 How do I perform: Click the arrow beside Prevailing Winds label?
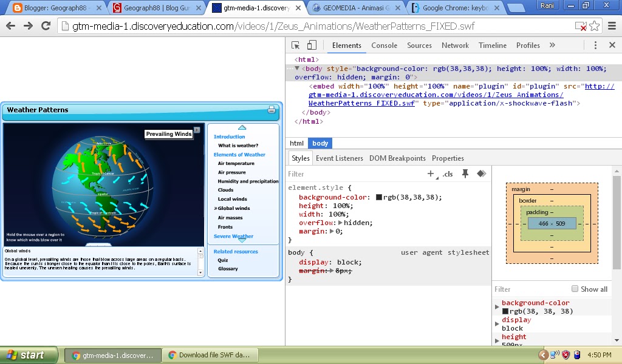tap(197, 130)
